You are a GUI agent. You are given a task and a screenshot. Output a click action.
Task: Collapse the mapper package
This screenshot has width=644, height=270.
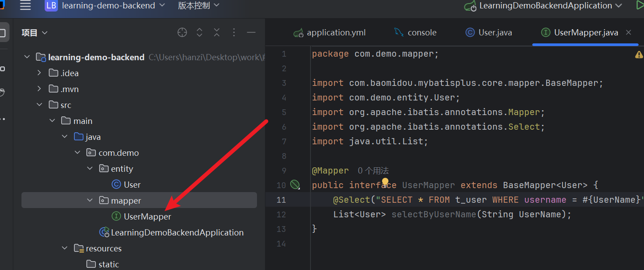coord(90,201)
